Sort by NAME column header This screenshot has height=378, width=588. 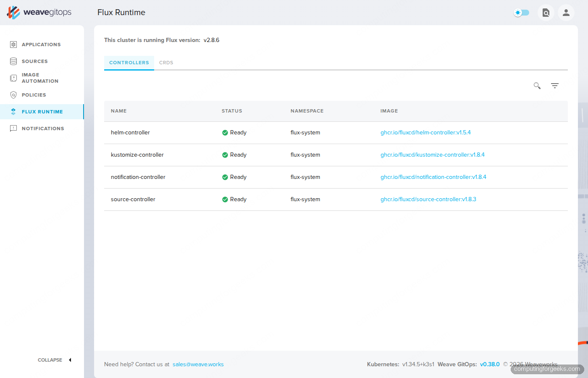pyautogui.click(x=119, y=111)
